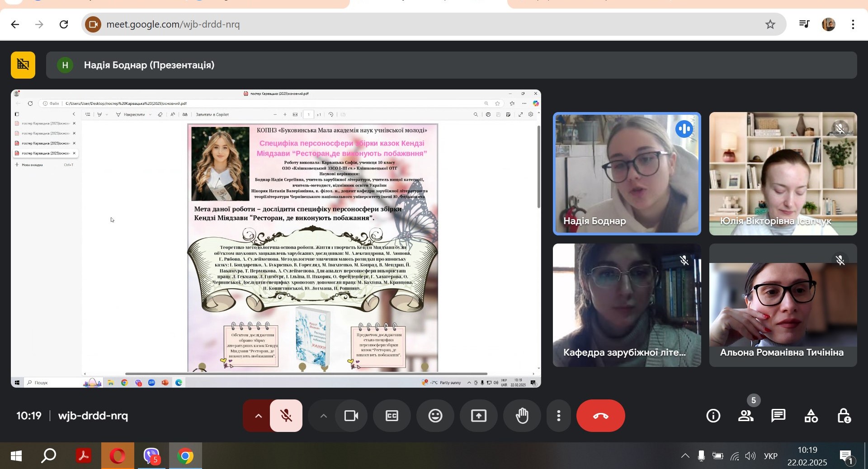Expand video settings chevron next to camera

click(x=323, y=416)
